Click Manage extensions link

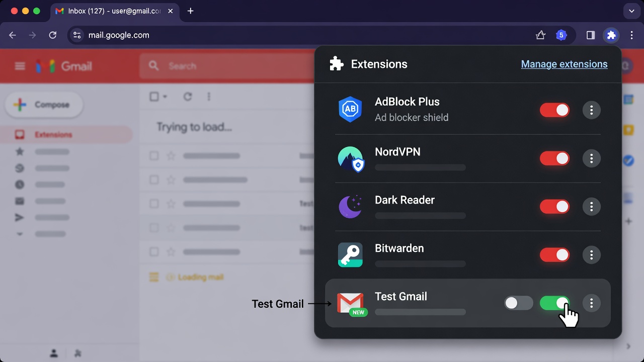tap(564, 64)
